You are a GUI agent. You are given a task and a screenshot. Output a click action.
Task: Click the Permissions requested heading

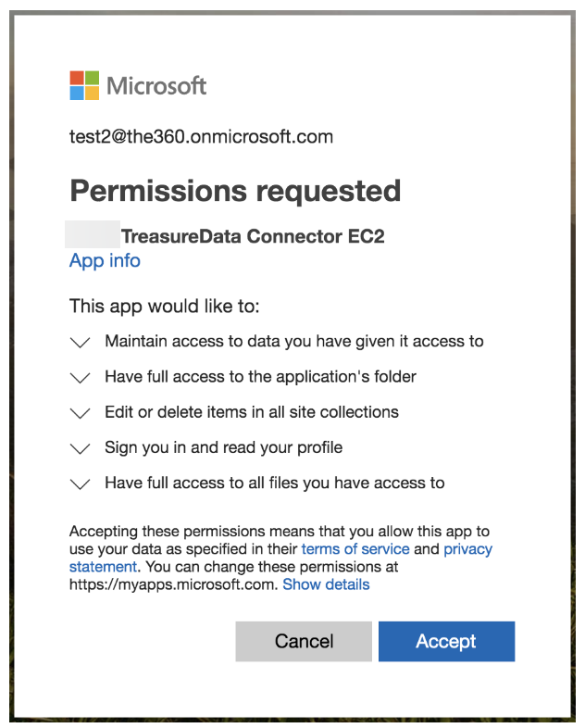pos(235,191)
